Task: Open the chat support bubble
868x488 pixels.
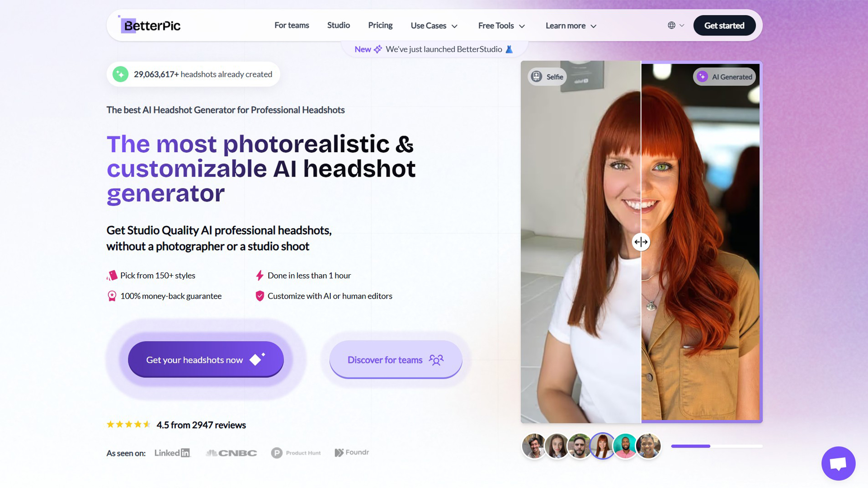Action: (838, 464)
